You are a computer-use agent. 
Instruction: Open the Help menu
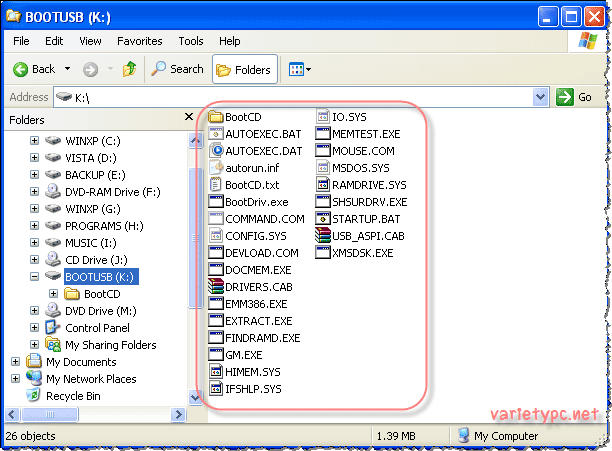(x=230, y=41)
